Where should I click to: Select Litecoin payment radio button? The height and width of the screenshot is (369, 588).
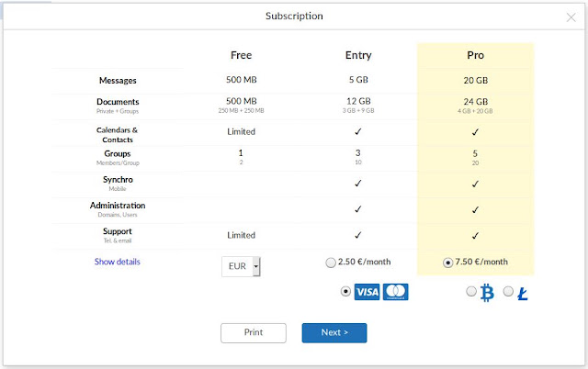(508, 291)
